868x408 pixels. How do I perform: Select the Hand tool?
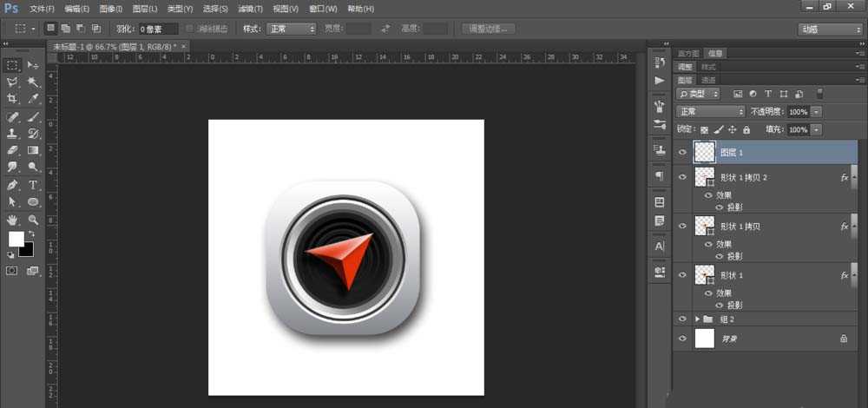(12, 220)
